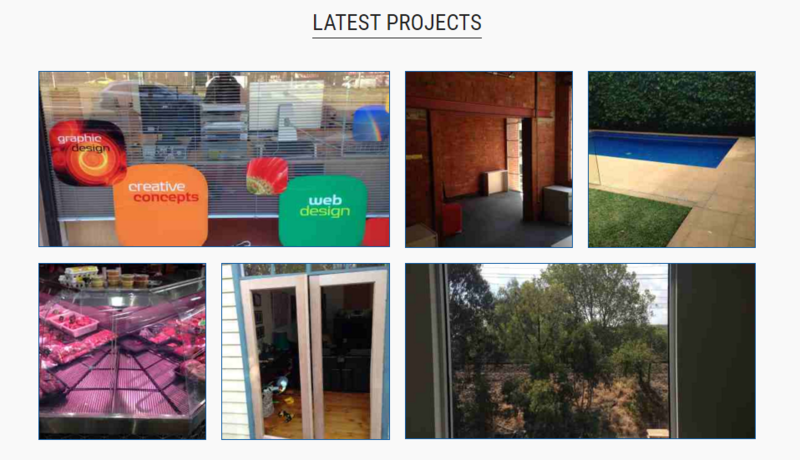Open the window signage project photo

pyautogui.click(x=214, y=159)
